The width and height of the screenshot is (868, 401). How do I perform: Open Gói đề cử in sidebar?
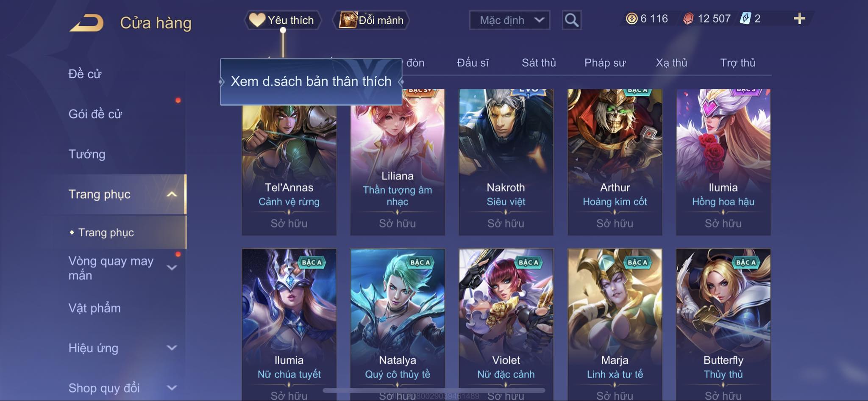pyautogui.click(x=95, y=114)
